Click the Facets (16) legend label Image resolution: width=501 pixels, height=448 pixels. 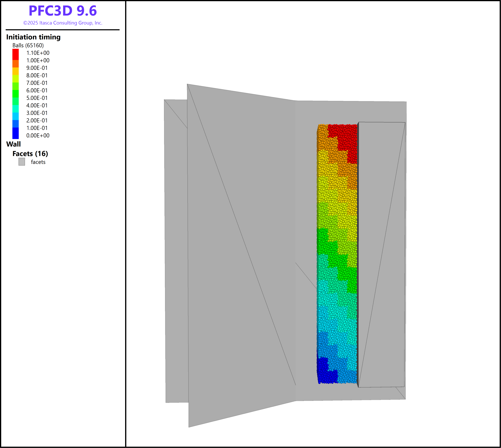point(30,154)
